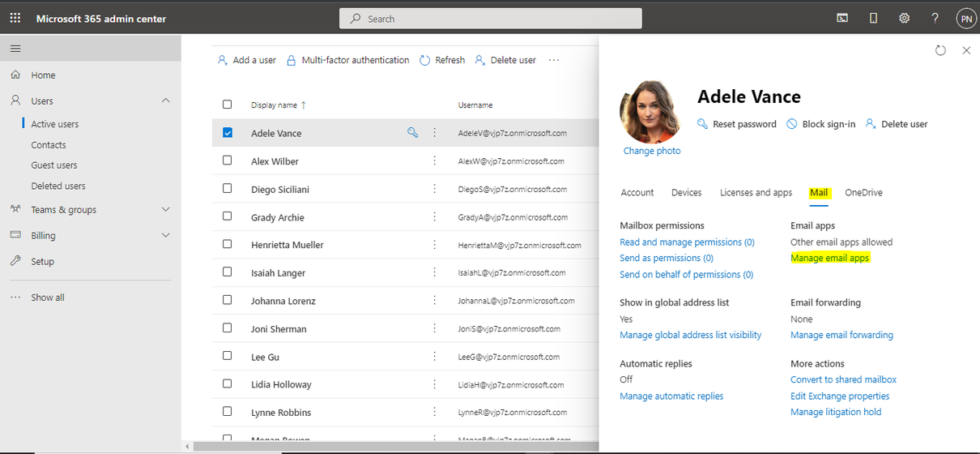The height and width of the screenshot is (454, 980).
Task: Click Convert to shared mailbox link
Action: [x=844, y=379]
